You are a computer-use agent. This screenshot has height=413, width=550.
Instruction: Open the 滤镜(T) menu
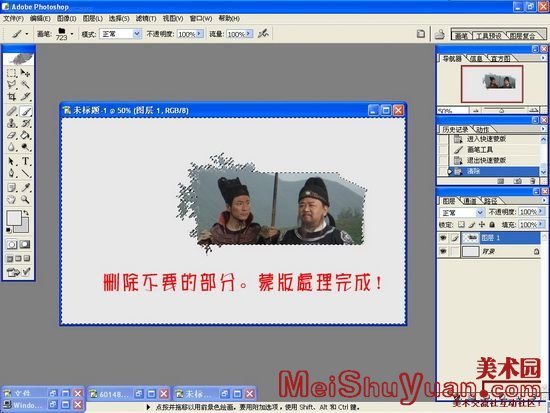(146, 18)
